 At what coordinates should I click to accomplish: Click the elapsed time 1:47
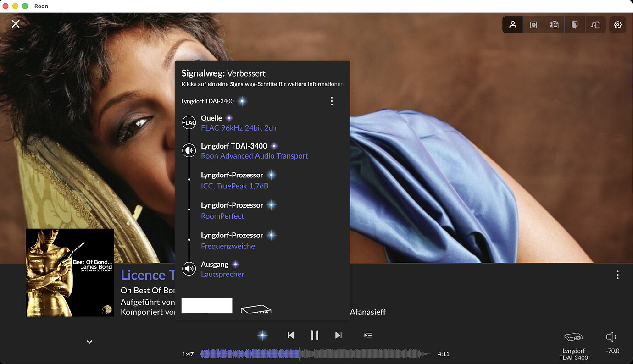[x=188, y=354]
